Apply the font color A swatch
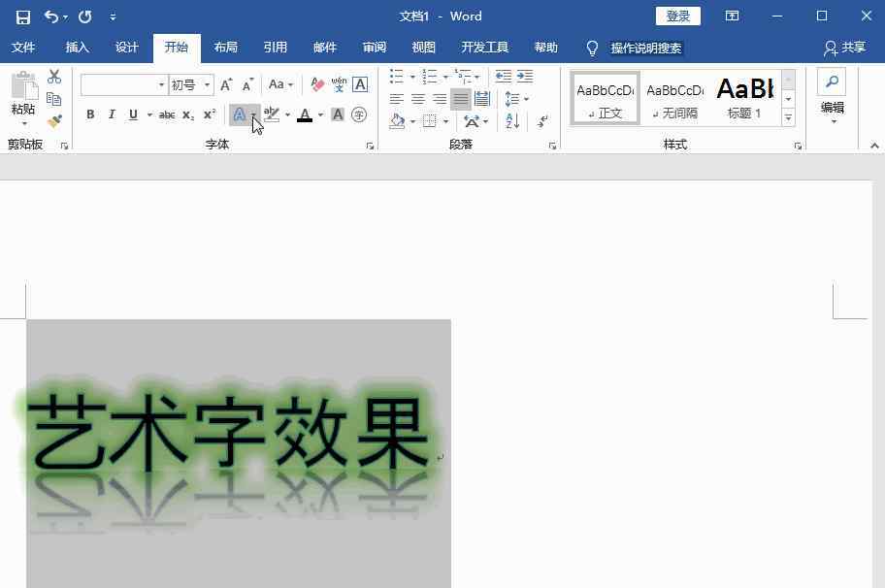885x588 pixels. tap(305, 114)
